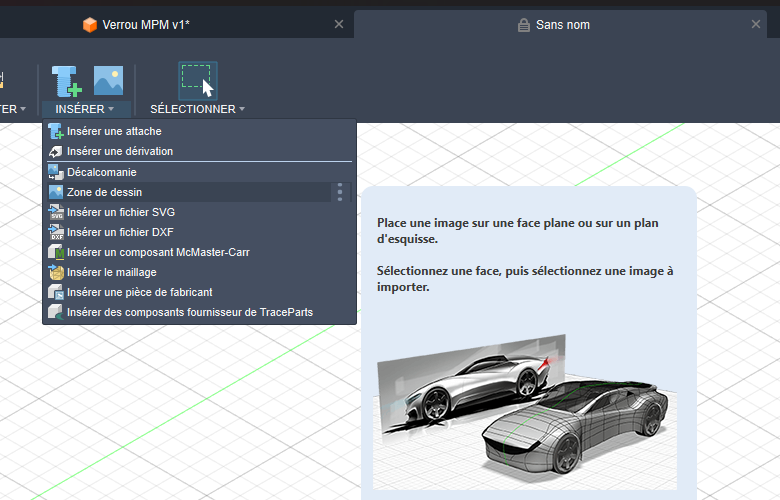Expand the partially hidden toolbar dropdown at left
The image size is (780, 500).
click(x=12, y=109)
